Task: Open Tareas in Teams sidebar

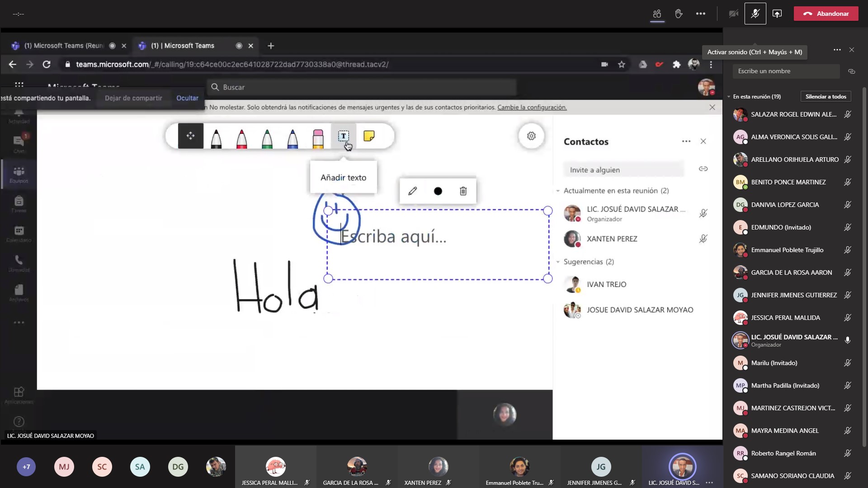Action: pyautogui.click(x=19, y=204)
